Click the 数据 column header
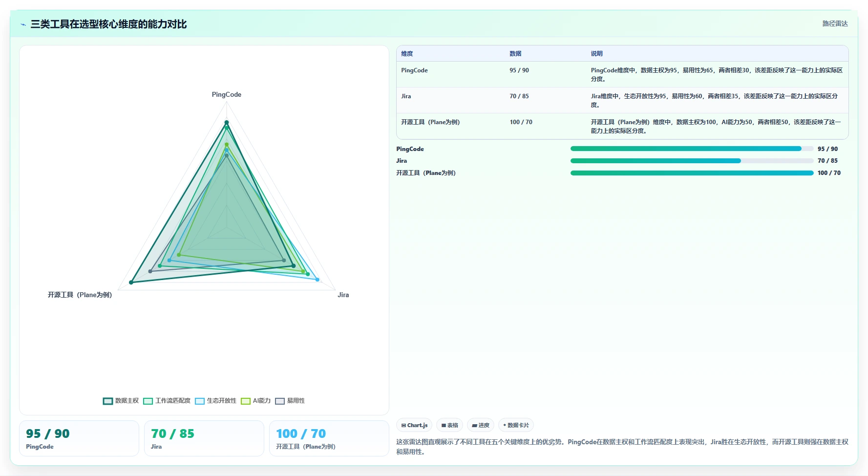This screenshot has width=868, height=476. [x=516, y=54]
